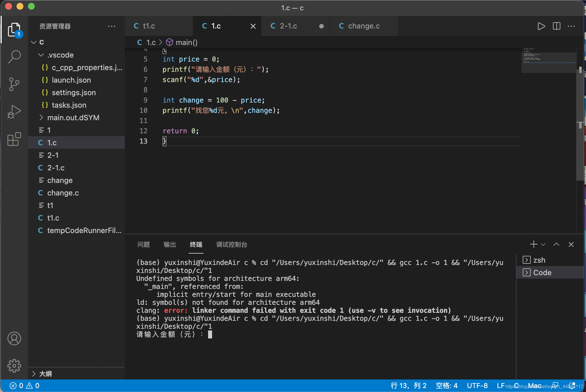This screenshot has width=586, height=392.
Task: Switch to the change.c editor tab
Action: (x=364, y=26)
